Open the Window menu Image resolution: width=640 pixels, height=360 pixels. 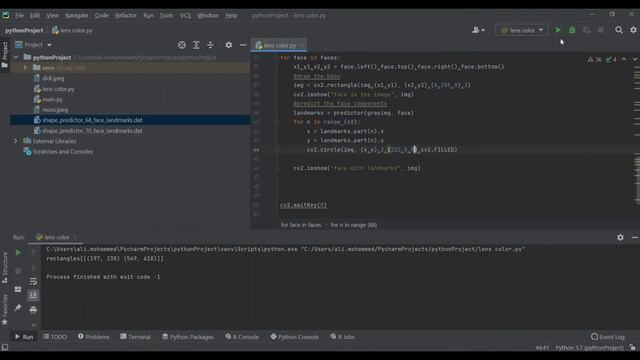point(207,16)
